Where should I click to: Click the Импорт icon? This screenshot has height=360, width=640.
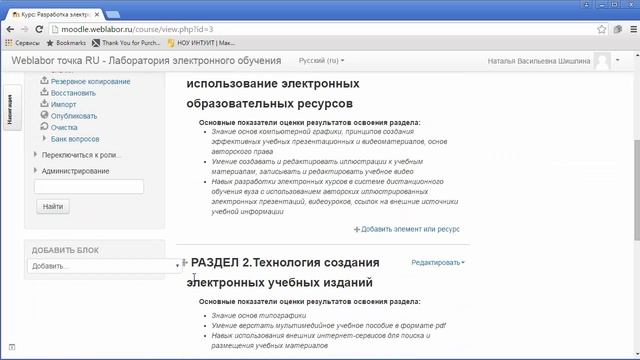coord(44,104)
